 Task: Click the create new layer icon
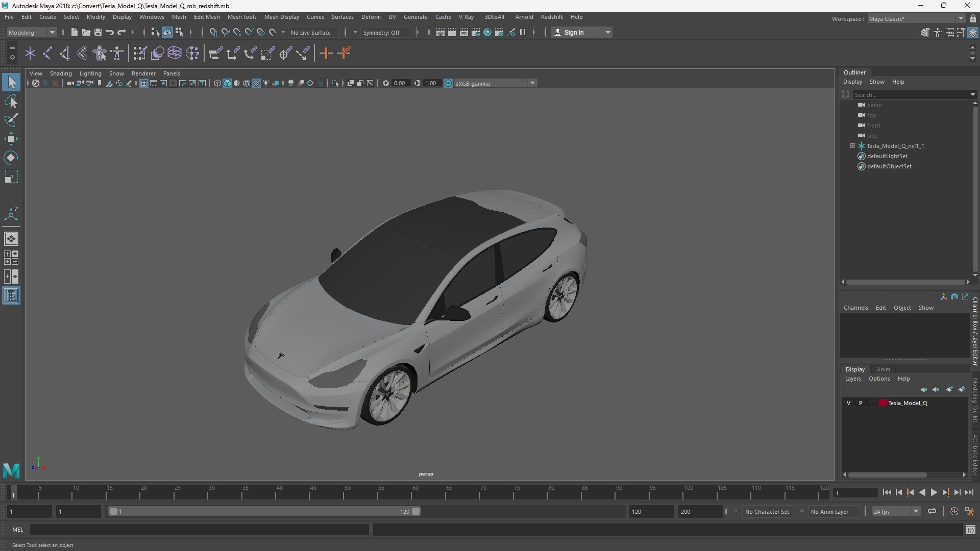pos(949,389)
